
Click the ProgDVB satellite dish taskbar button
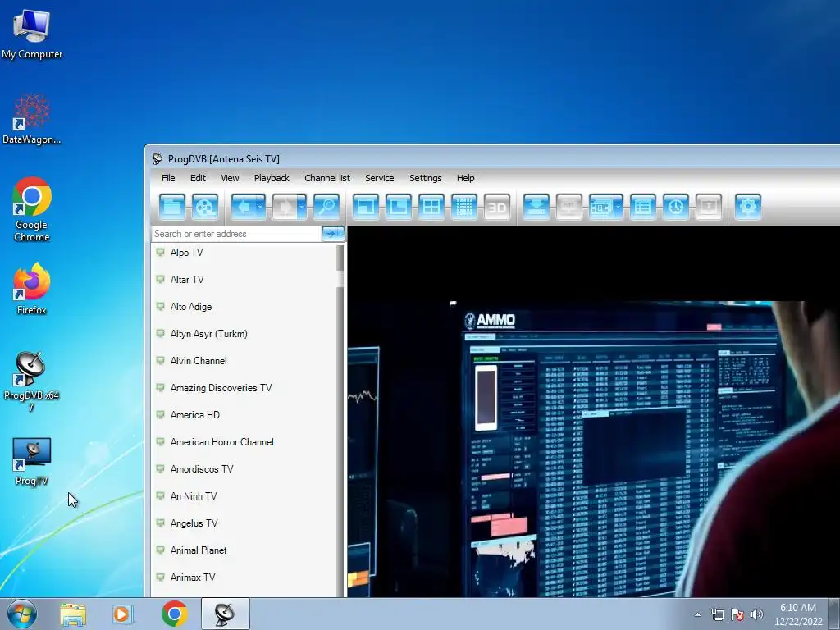point(225,614)
